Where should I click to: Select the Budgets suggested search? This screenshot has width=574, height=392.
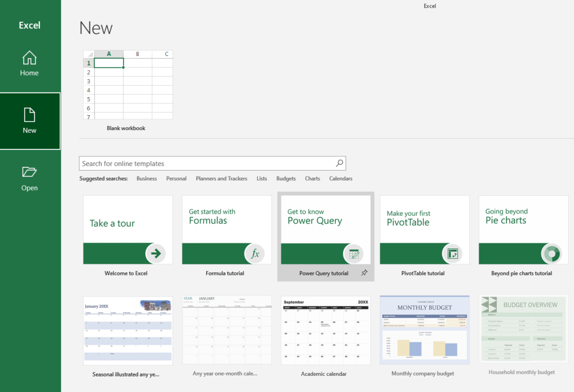[286, 178]
